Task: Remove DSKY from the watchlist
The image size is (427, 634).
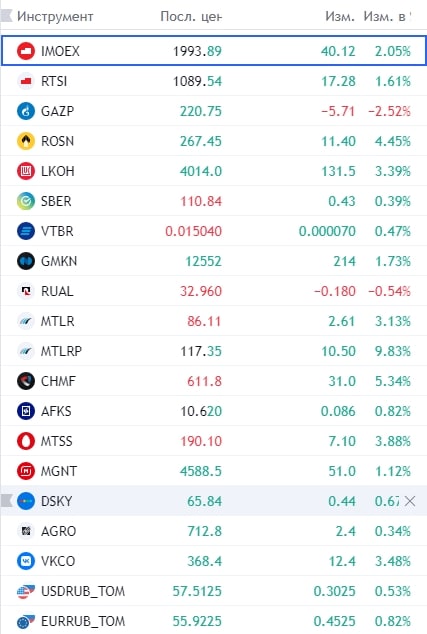Action: click(x=410, y=501)
